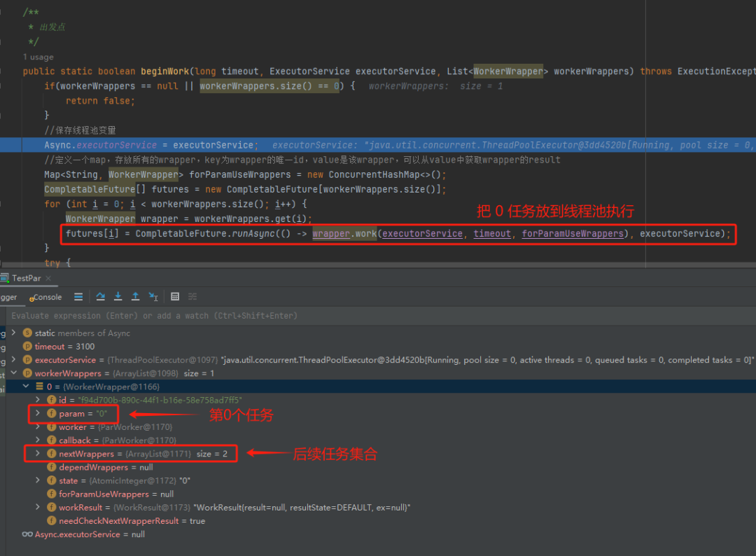
Task: Expand the workResult field node
Action: [38, 507]
